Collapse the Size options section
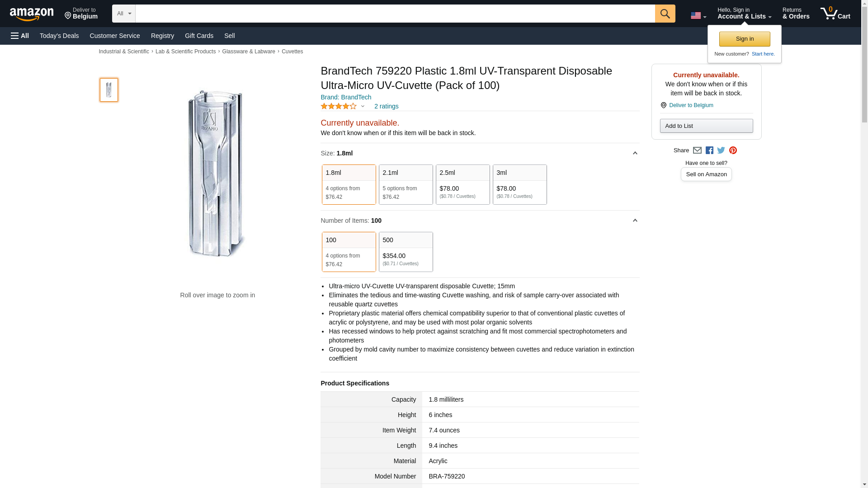The height and width of the screenshot is (488, 868). (x=635, y=153)
